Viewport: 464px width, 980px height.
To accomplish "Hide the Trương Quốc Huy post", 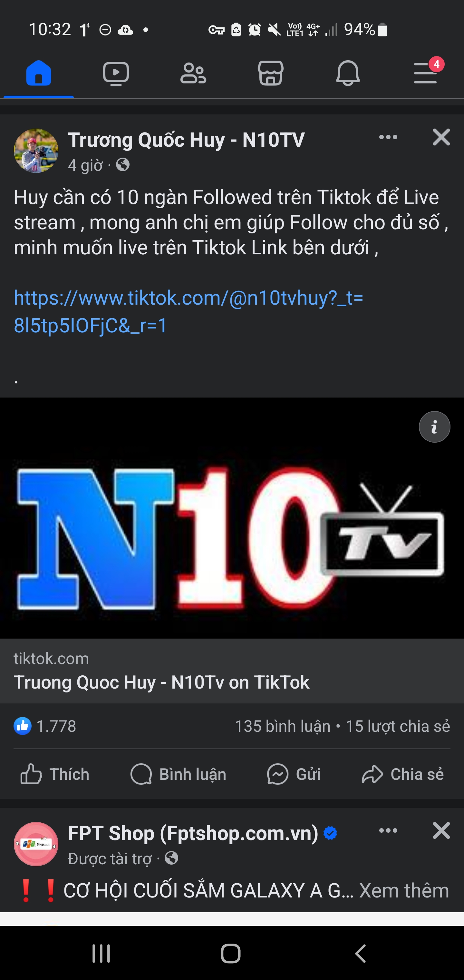I will (441, 137).
